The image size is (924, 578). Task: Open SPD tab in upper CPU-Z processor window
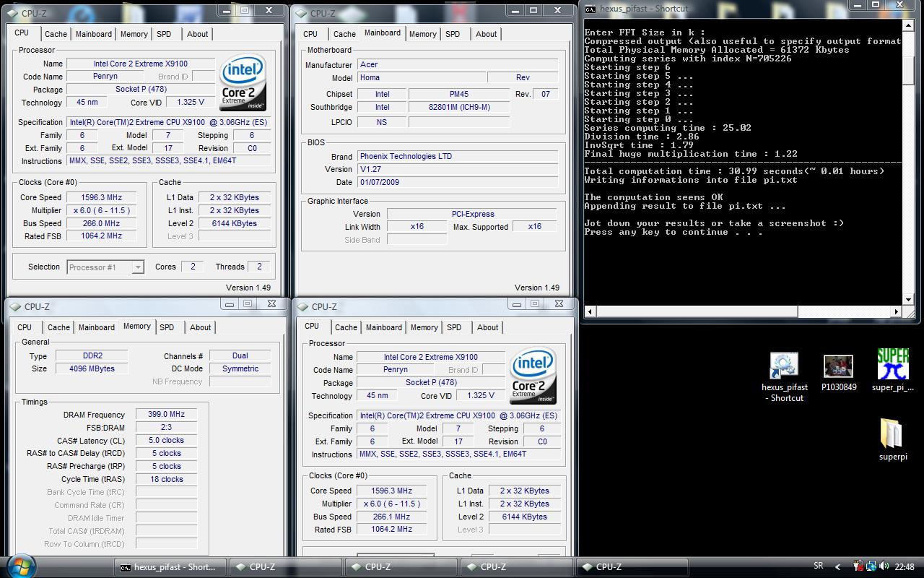coord(164,34)
